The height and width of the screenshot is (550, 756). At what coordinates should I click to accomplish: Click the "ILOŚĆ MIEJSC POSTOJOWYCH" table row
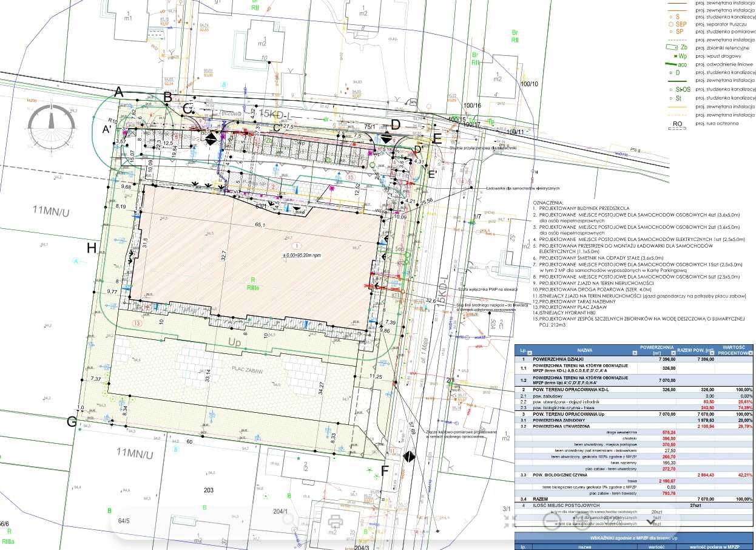coord(635,505)
